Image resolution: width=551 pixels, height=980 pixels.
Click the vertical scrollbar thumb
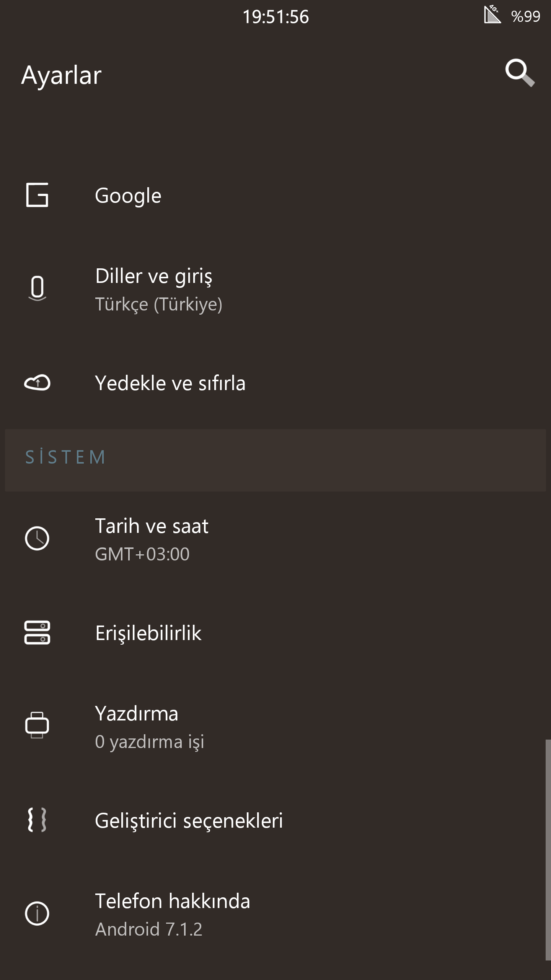pyautogui.click(x=548, y=850)
